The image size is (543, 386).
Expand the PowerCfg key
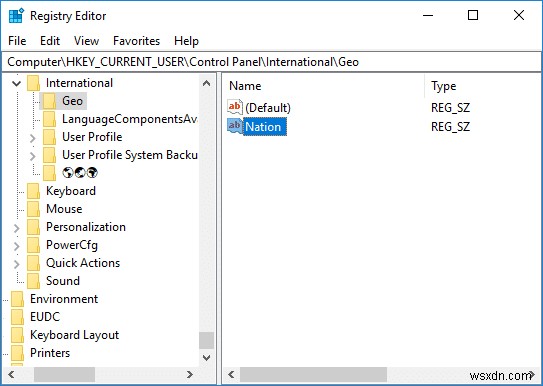pyautogui.click(x=16, y=246)
